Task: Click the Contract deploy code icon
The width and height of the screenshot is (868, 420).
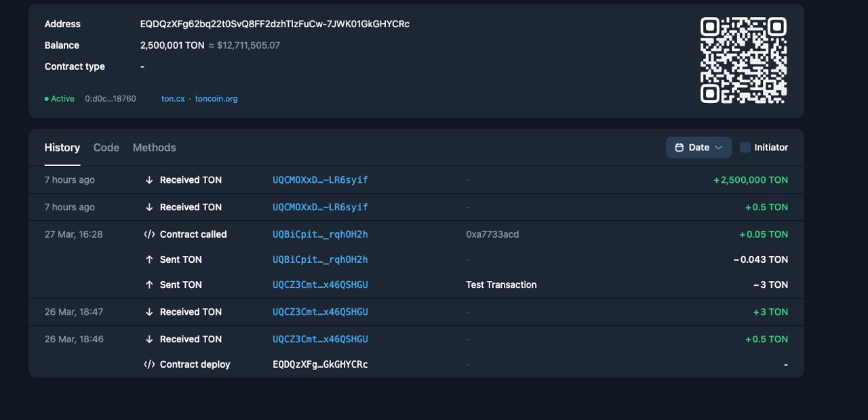Action: point(149,364)
